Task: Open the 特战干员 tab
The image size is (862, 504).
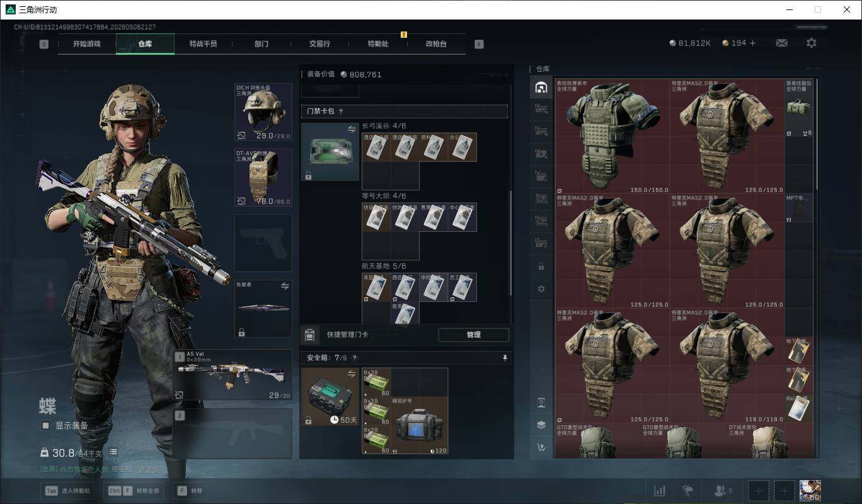Action: point(203,44)
